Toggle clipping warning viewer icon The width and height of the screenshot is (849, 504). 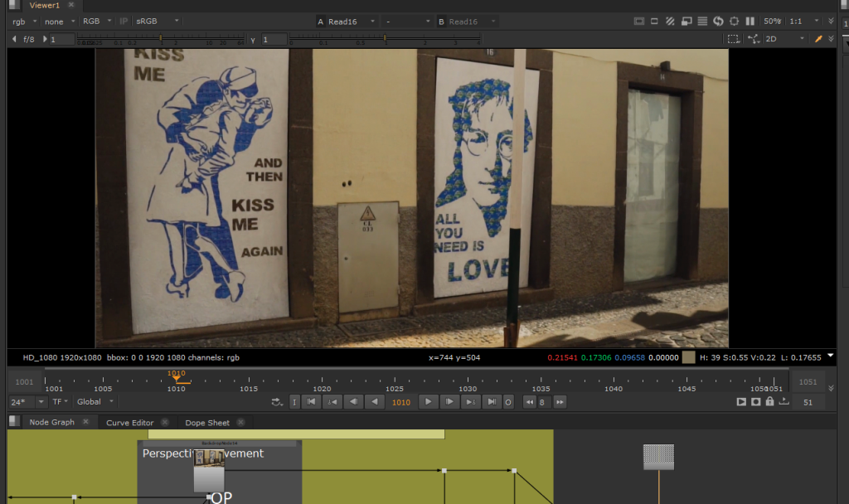[639, 21]
